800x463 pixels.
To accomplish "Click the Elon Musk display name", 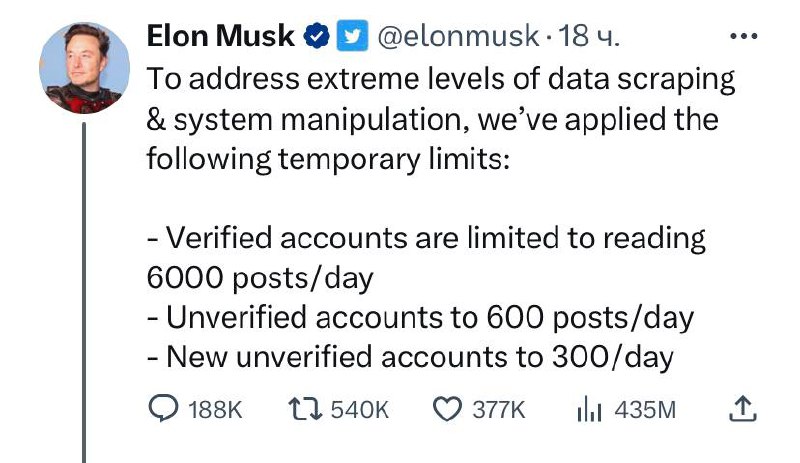I will click(x=221, y=36).
